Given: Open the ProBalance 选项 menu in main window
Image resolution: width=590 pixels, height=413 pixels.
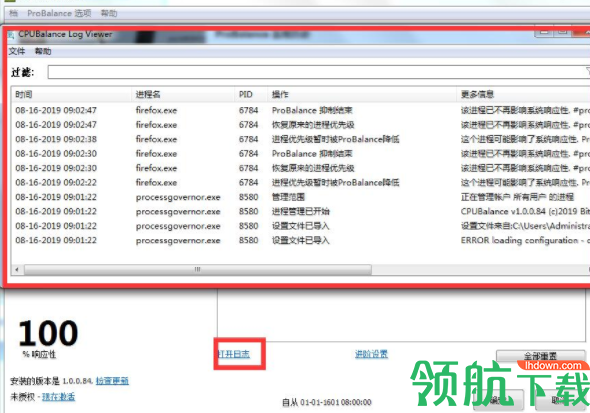Looking at the screenshot, I should [x=59, y=13].
